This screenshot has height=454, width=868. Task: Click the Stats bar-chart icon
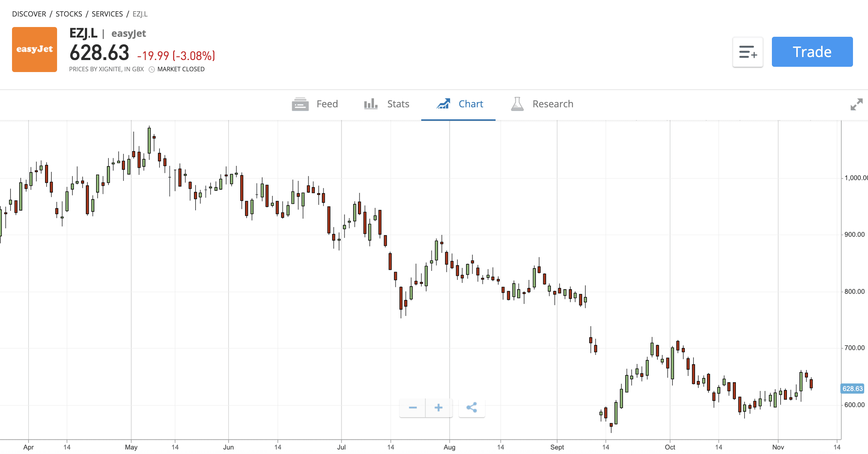[371, 104]
